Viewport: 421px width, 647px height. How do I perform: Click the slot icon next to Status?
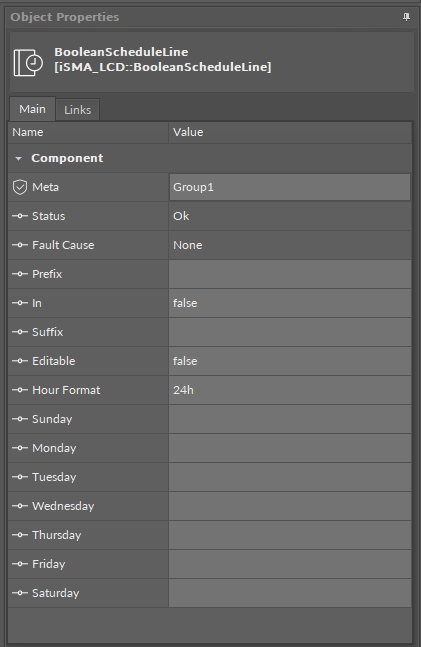pos(20,216)
